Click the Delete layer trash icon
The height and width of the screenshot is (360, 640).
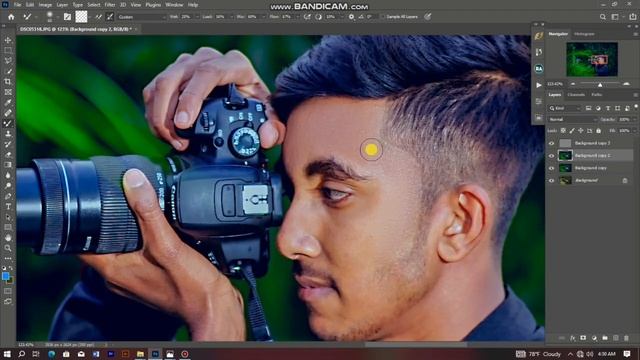(626, 338)
